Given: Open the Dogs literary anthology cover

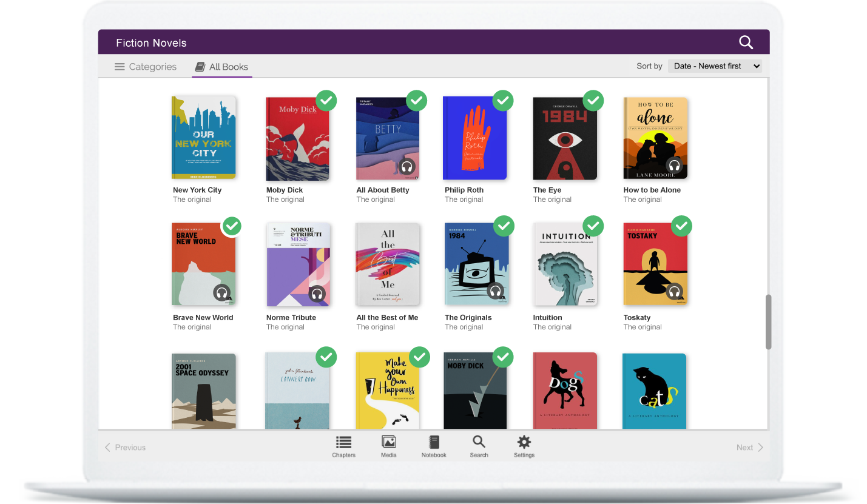Looking at the screenshot, I should coord(565,391).
